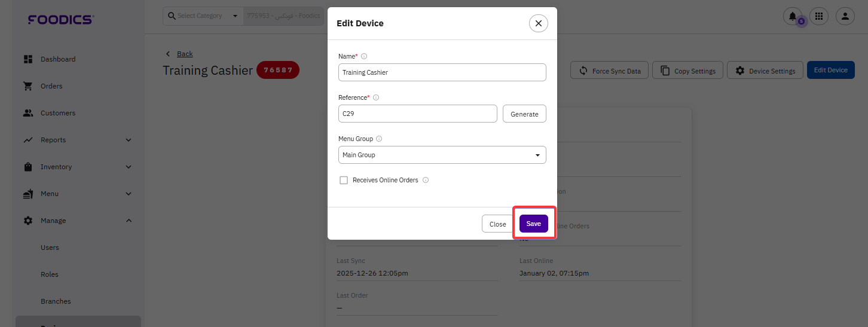This screenshot has width=868, height=327.
Task: Click the Generate reference button
Action: click(524, 114)
